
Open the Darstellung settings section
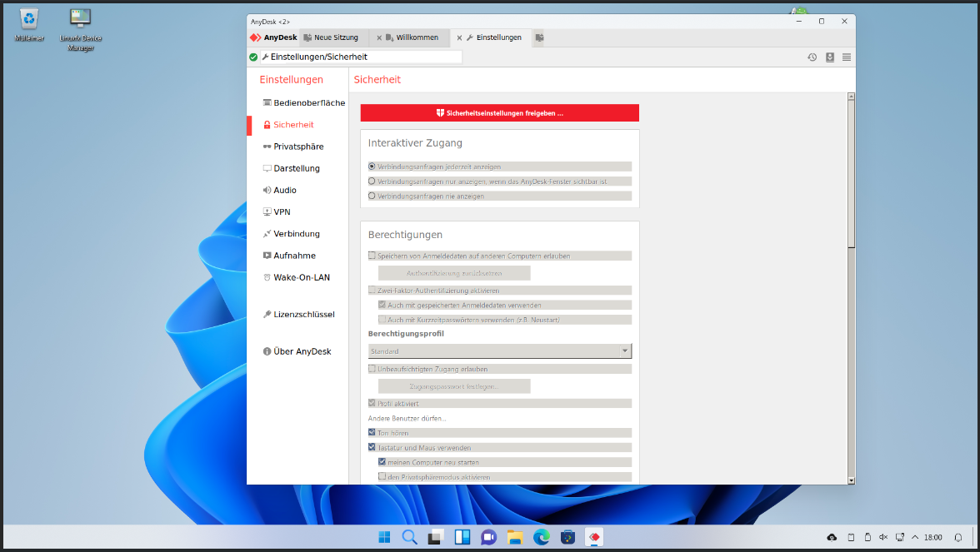pyautogui.click(x=292, y=168)
